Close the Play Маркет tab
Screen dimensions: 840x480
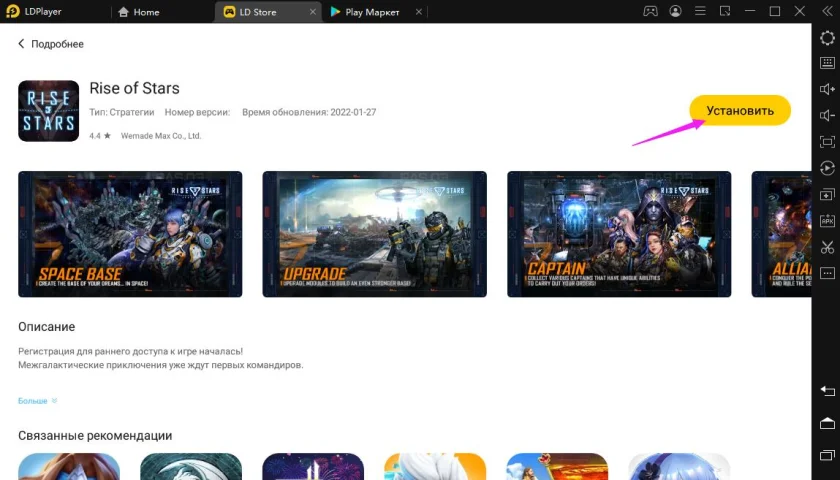(419, 12)
